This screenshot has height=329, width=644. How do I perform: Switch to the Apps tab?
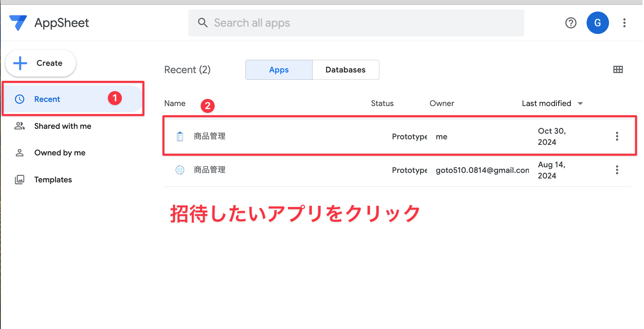(279, 70)
